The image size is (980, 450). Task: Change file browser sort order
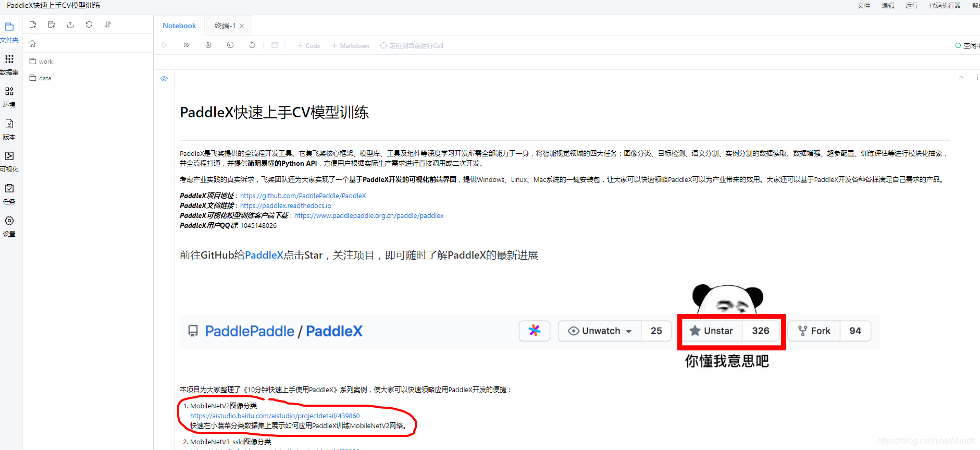(108, 25)
